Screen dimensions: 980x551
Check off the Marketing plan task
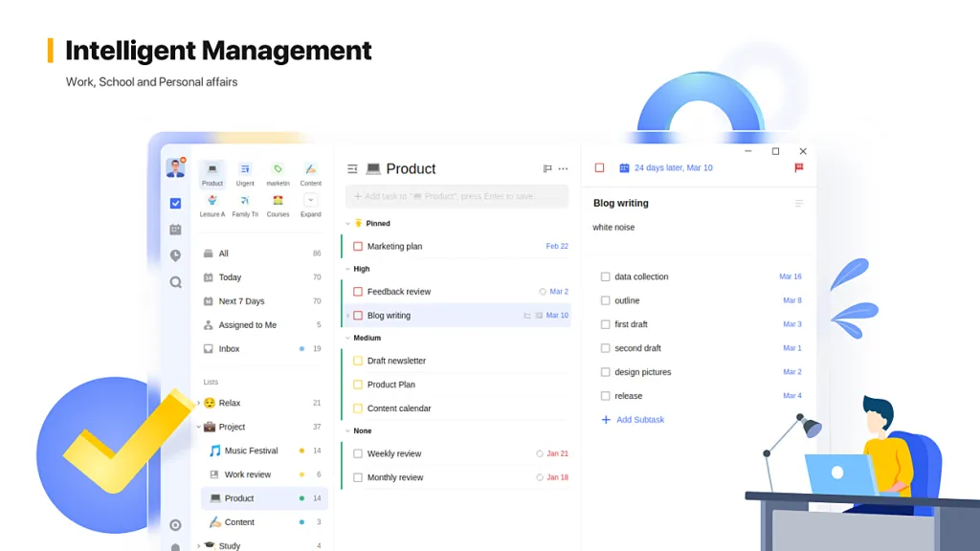coord(358,247)
